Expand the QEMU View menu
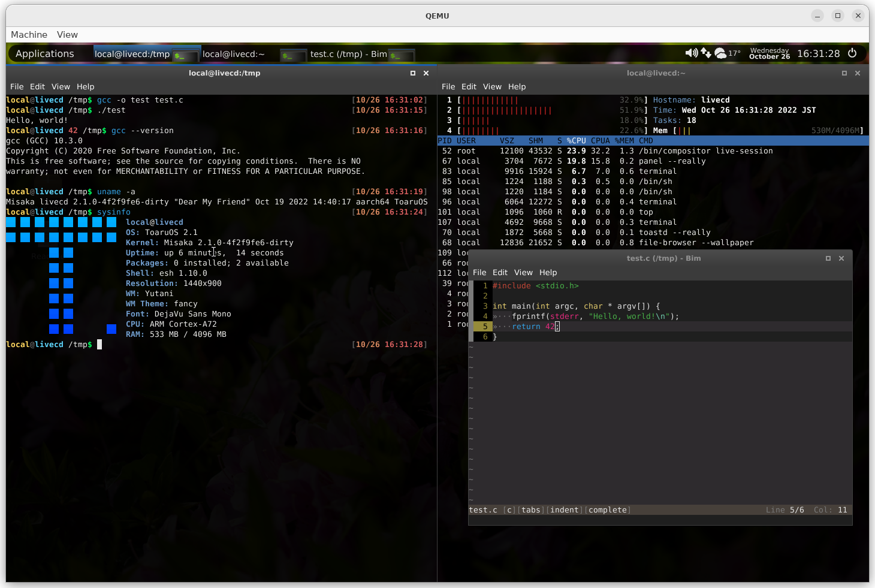Image resolution: width=875 pixels, height=588 pixels. pos(67,35)
